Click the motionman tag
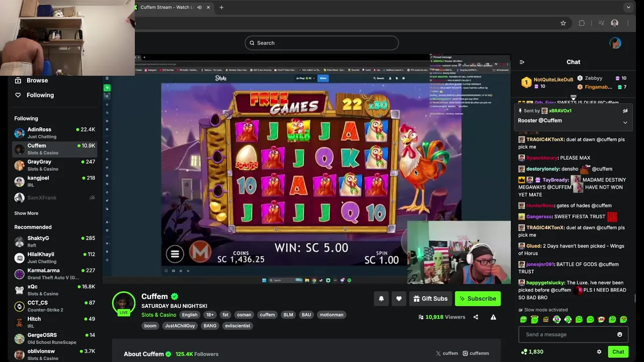This screenshot has height=362, width=644. click(x=332, y=315)
